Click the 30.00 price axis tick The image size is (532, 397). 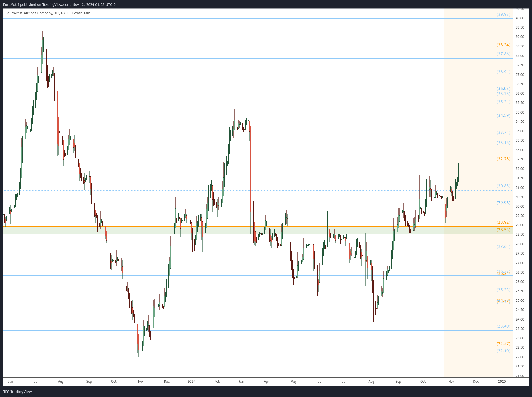click(520, 207)
